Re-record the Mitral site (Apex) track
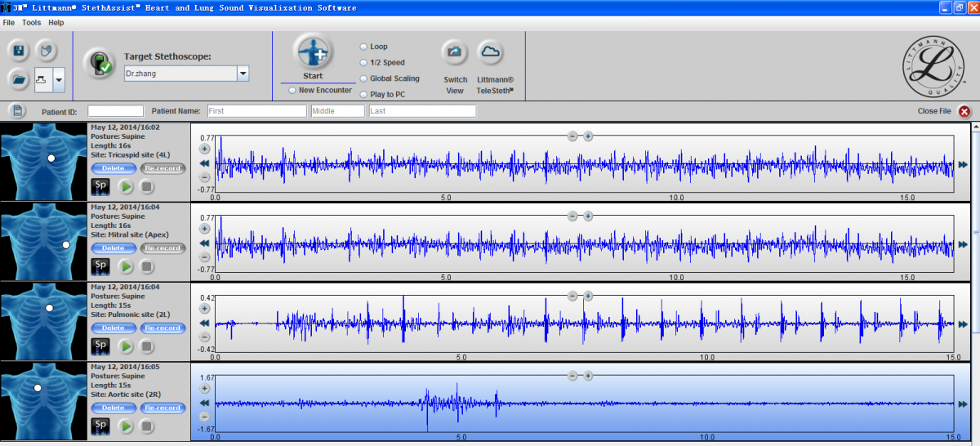 (x=163, y=248)
